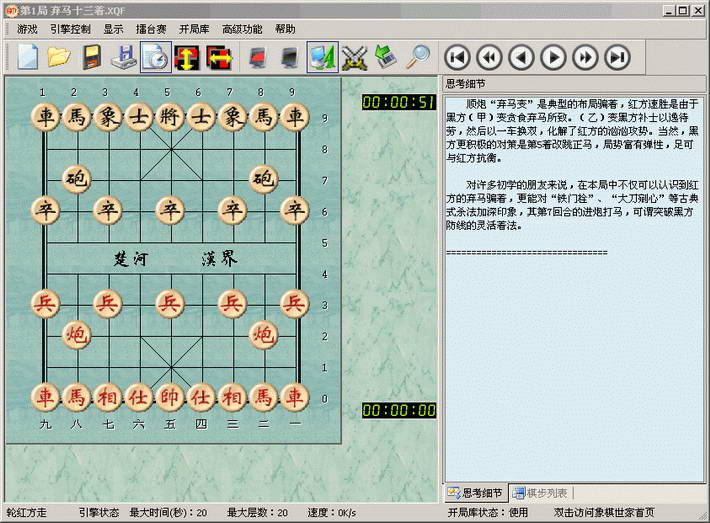
Task: Toggle the computer analysis toolbar button
Action: (322, 56)
